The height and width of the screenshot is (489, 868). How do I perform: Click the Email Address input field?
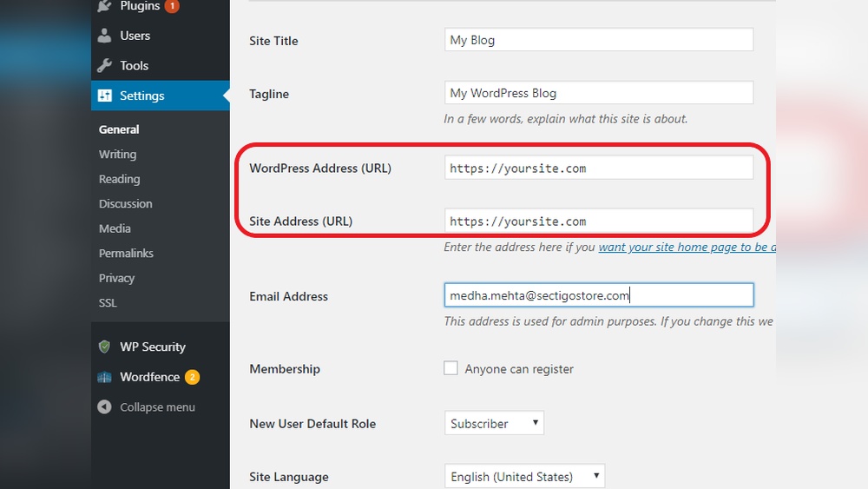pos(599,295)
